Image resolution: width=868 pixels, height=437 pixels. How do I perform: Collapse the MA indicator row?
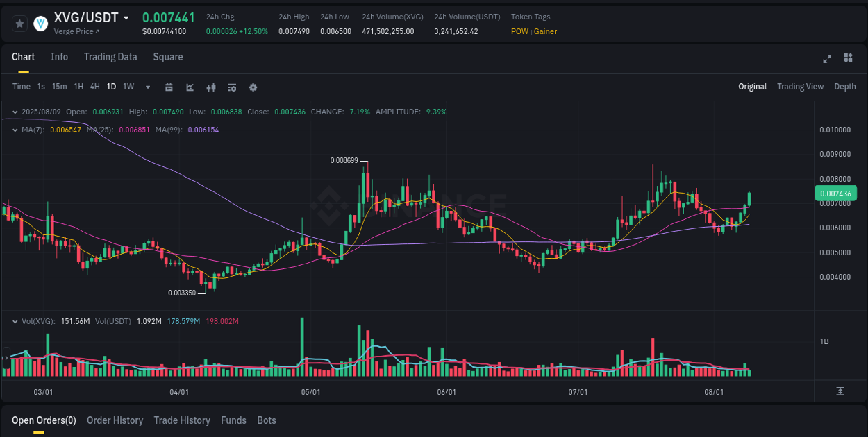tap(15, 130)
